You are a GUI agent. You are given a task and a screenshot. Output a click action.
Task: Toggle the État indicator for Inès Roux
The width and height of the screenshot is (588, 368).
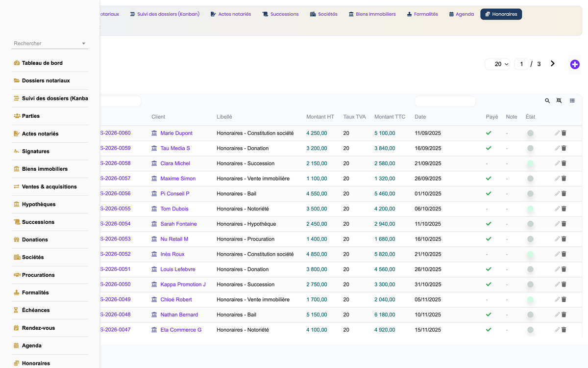530,254
